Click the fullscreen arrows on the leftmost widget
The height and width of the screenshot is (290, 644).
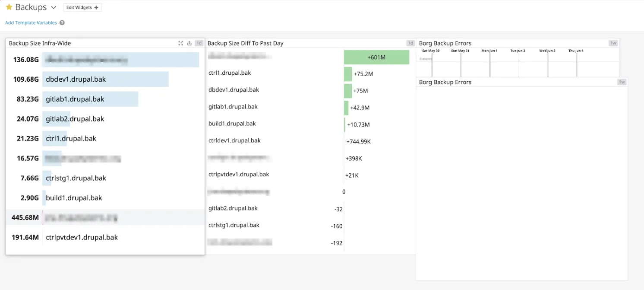tap(181, 43)
